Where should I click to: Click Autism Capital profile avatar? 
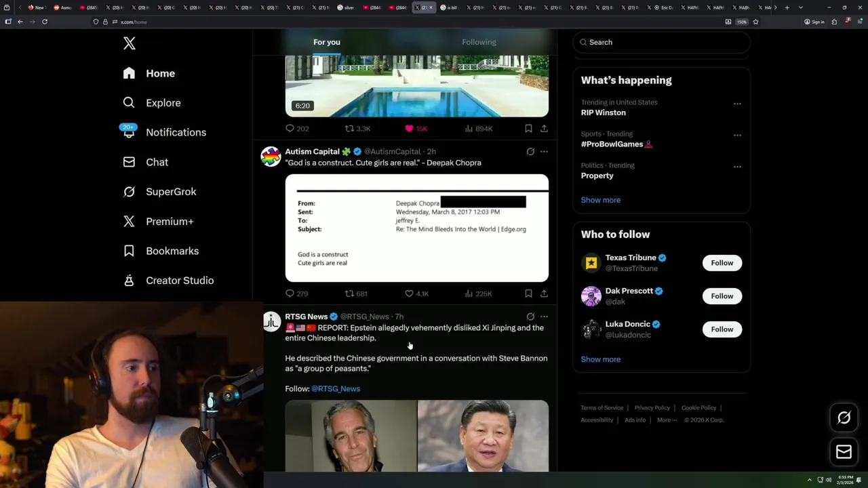pyautogui.click(x=271, y=157)
